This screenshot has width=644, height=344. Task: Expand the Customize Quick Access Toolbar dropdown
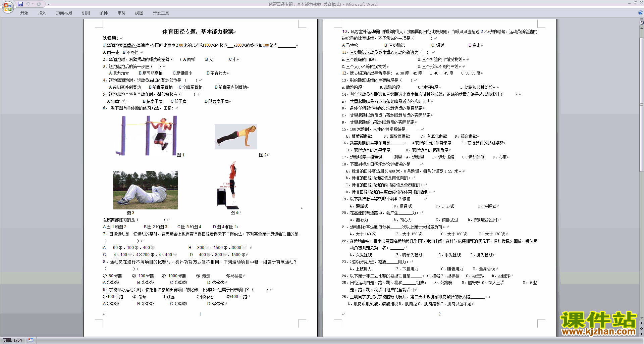pos(48,4)
